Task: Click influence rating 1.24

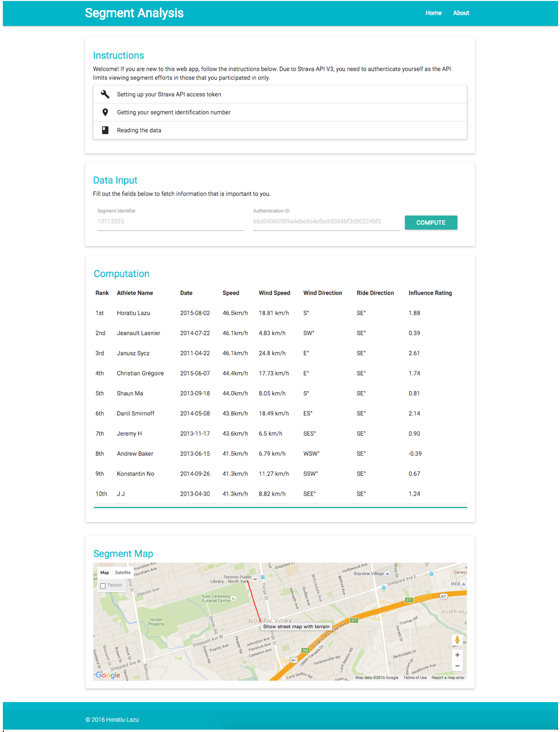Action: click(414, 494)
